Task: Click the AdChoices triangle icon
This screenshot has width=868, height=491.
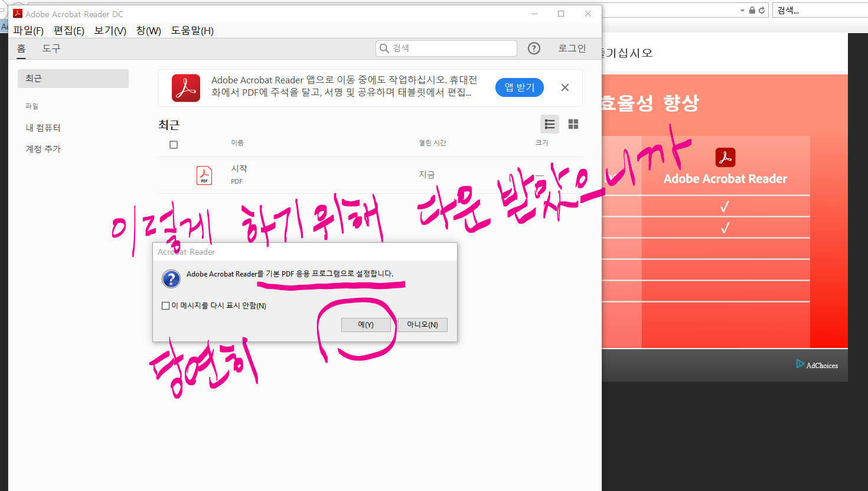Action: point(800,364)
